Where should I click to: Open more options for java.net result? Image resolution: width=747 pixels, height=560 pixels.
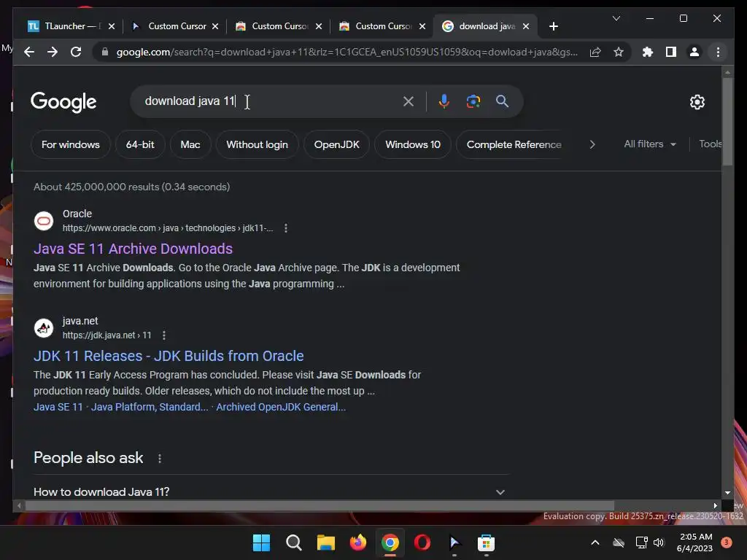pos(164,335)
